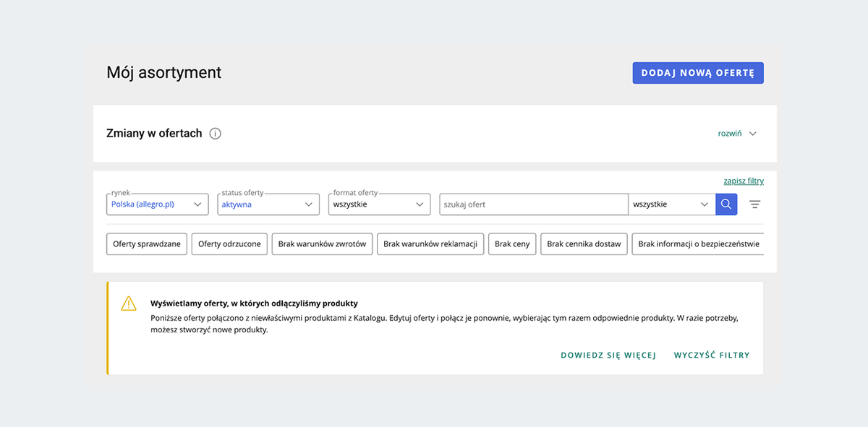Expand Zmiany w ofertach with rozwiń
Screen dimensions: 868x427
(729, 134)
